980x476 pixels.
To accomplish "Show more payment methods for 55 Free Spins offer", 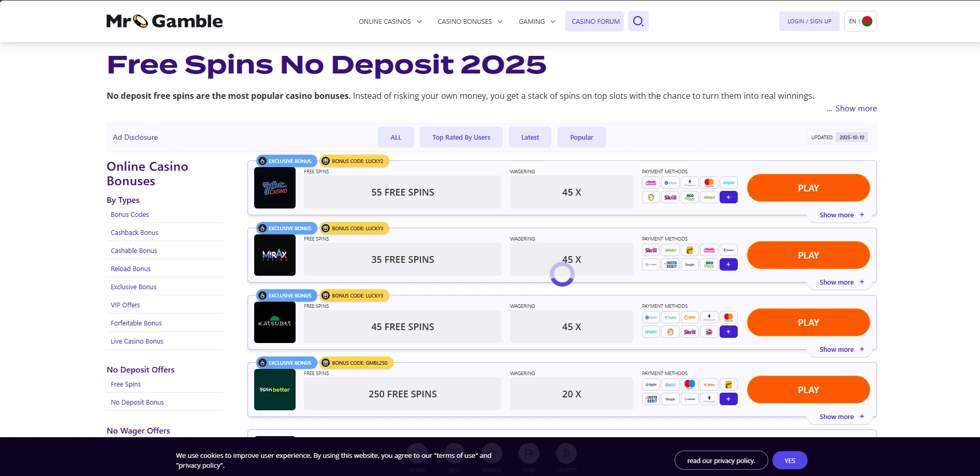I will (x=728, y=197).
